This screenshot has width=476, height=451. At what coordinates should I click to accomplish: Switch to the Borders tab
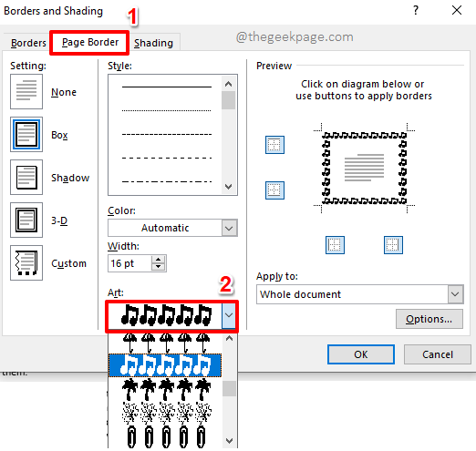pyautogui.click(x=28, y=43)
